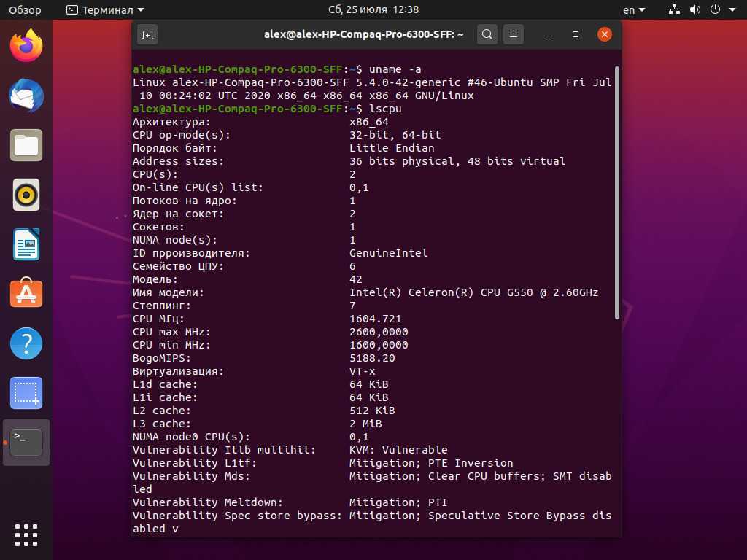Open LibreOffice Writer from dock
The width and height of the screenshot is (747, 560).
point(26,244)
